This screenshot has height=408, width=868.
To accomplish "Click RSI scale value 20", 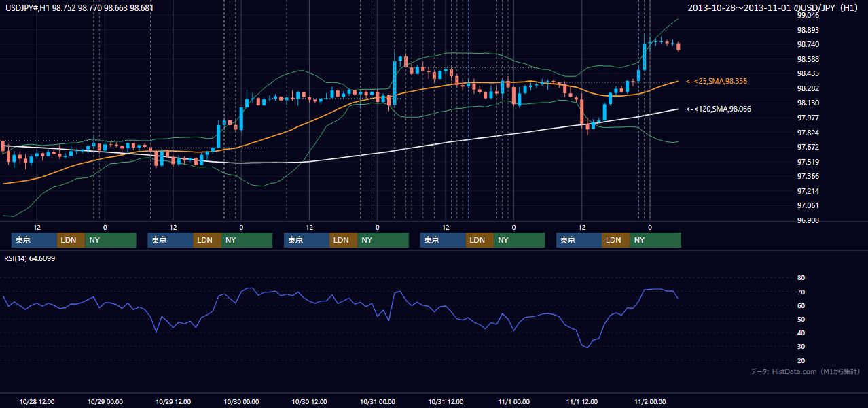I will (801, 360).
